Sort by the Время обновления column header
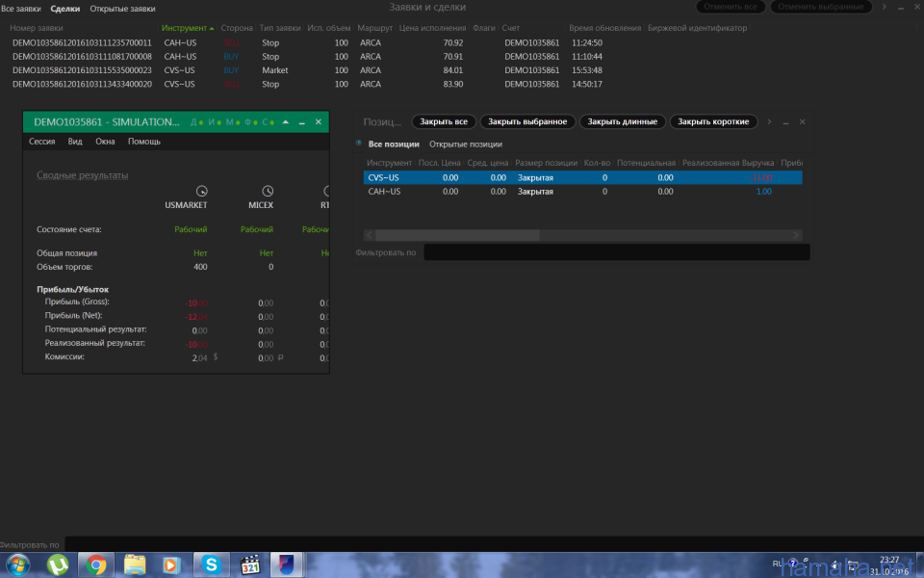The width and height of the screenshot is (924, 578). 604,28
